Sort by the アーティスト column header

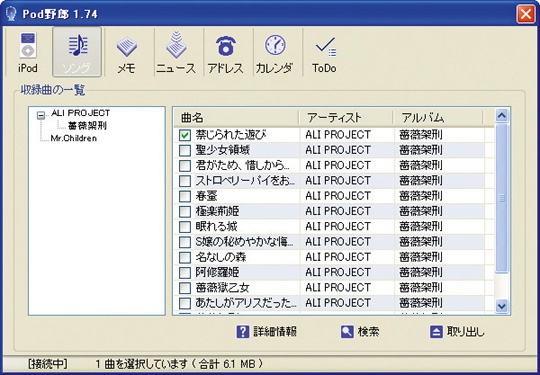coord(346,118)
